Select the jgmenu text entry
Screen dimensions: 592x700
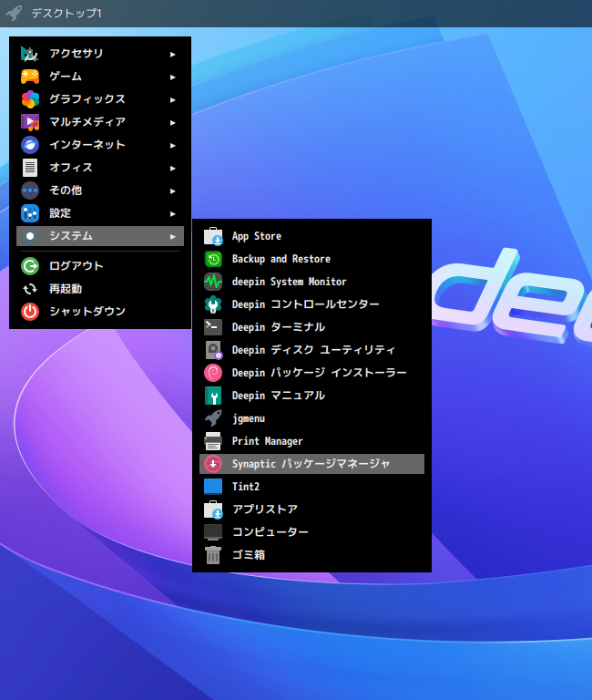point(249,418)
